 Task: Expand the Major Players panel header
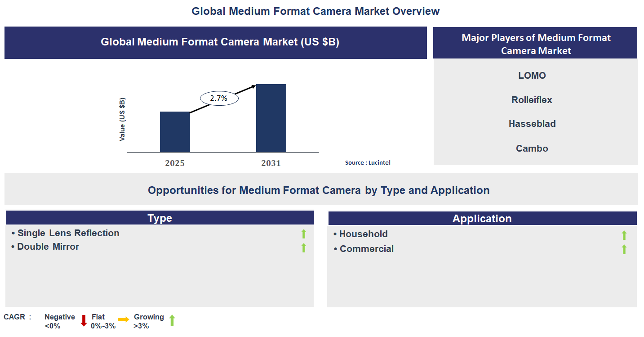(535, 43)
